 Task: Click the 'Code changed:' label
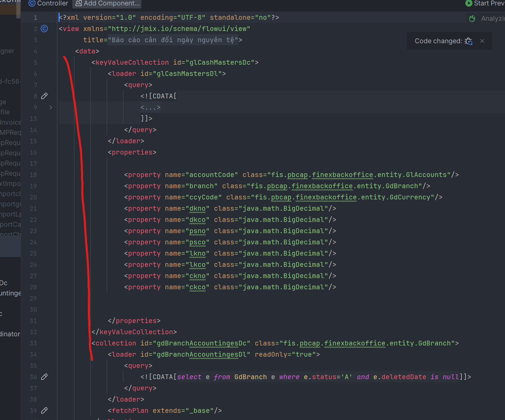pos(438,41)
